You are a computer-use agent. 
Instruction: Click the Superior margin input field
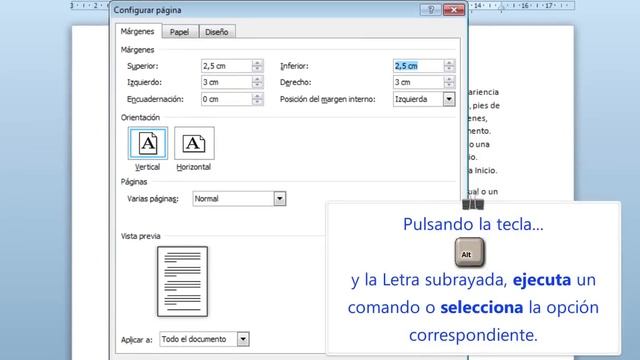(227, 66)
